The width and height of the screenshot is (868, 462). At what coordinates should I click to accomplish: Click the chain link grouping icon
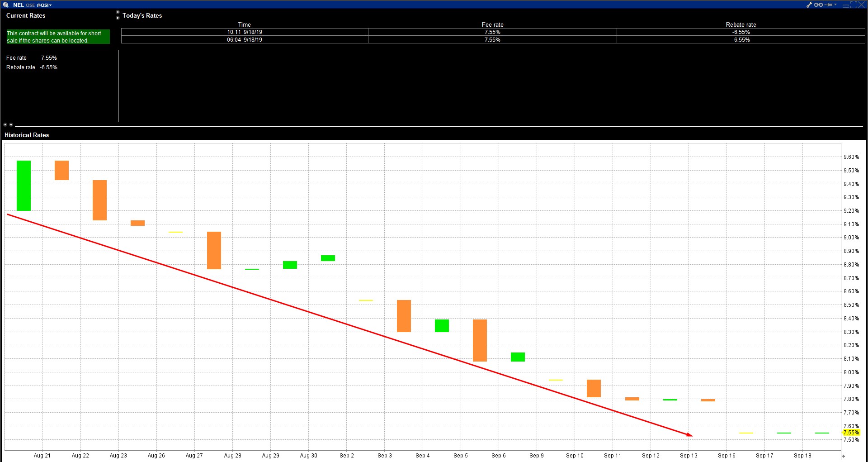click(818, 5)
